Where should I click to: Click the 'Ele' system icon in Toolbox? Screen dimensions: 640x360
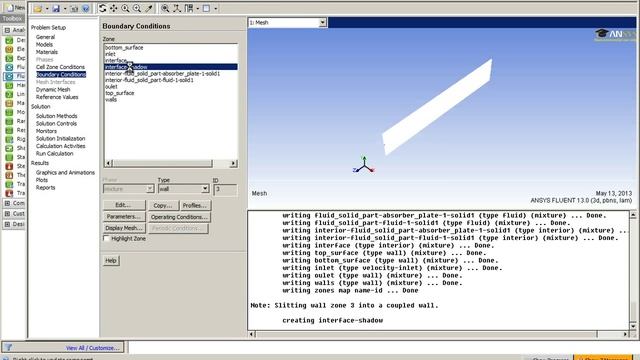[x=9, y=49]
